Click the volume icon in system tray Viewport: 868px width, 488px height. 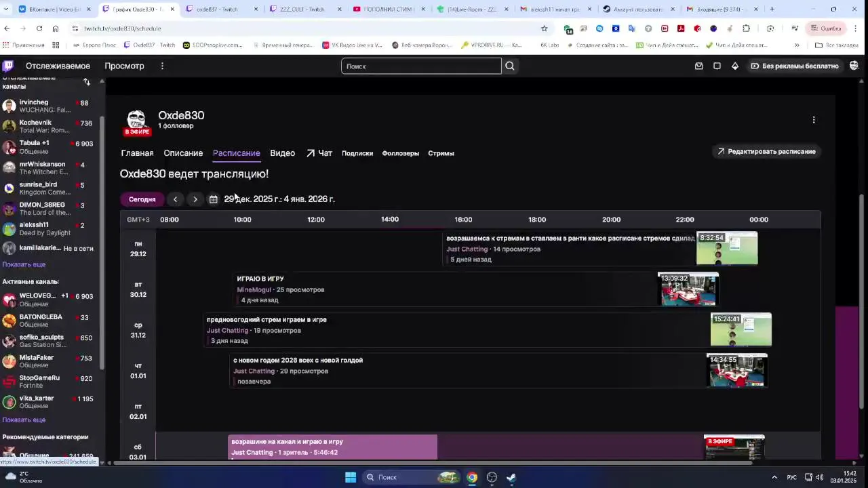820,477
